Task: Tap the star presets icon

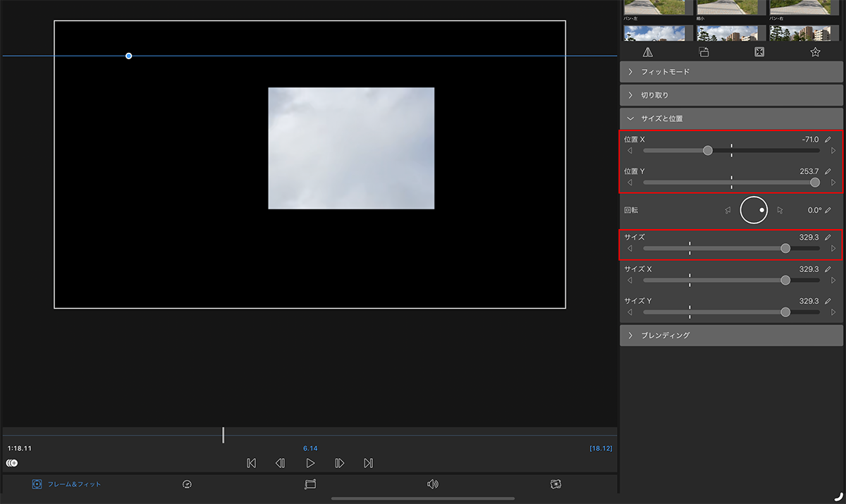Action: click(815, 52)
